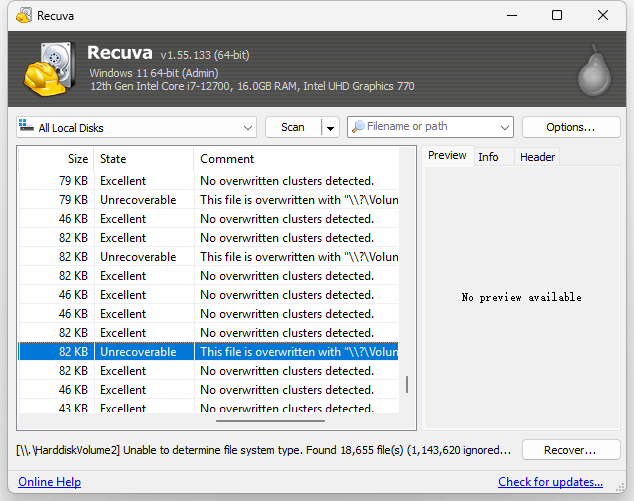Switch to the Preview tab

(x=447, y=156)
